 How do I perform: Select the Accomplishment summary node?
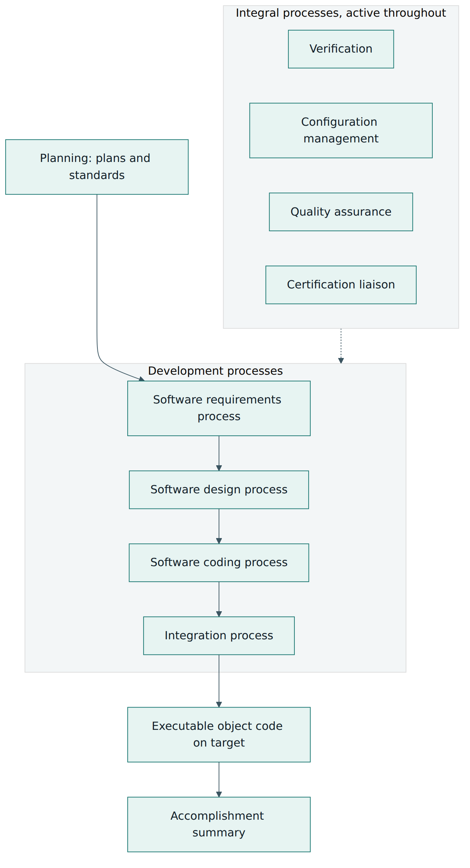pos(219,824)
